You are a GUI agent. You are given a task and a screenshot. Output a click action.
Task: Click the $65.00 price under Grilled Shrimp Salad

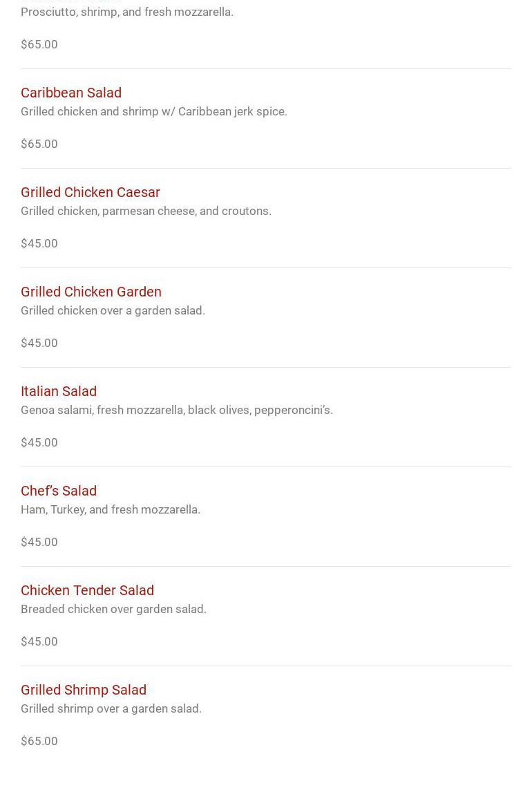(39, 741)
